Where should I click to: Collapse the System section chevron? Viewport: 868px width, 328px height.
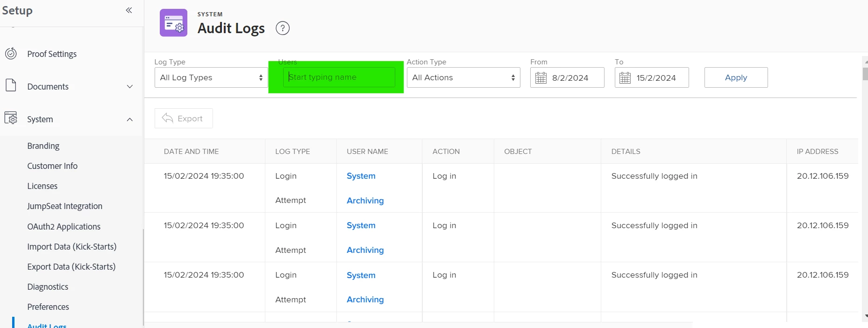[130, 119]
